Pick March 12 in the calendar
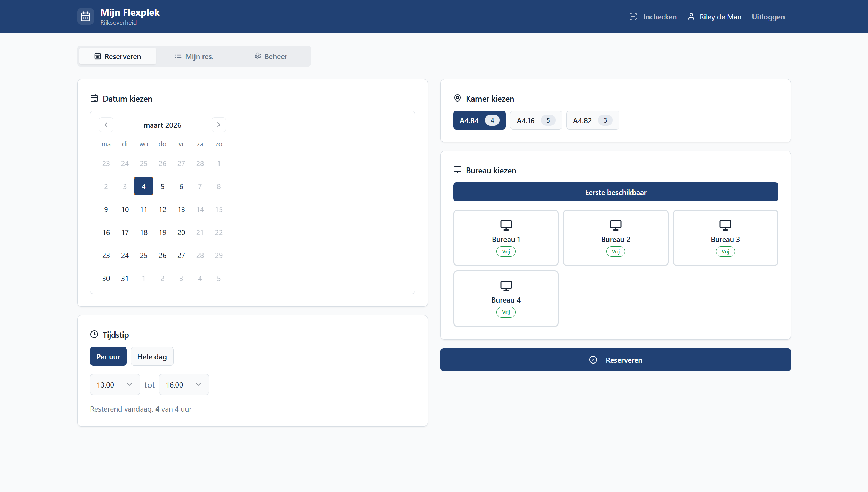This screenshot has width=868, height=492. tap(162, 210)
